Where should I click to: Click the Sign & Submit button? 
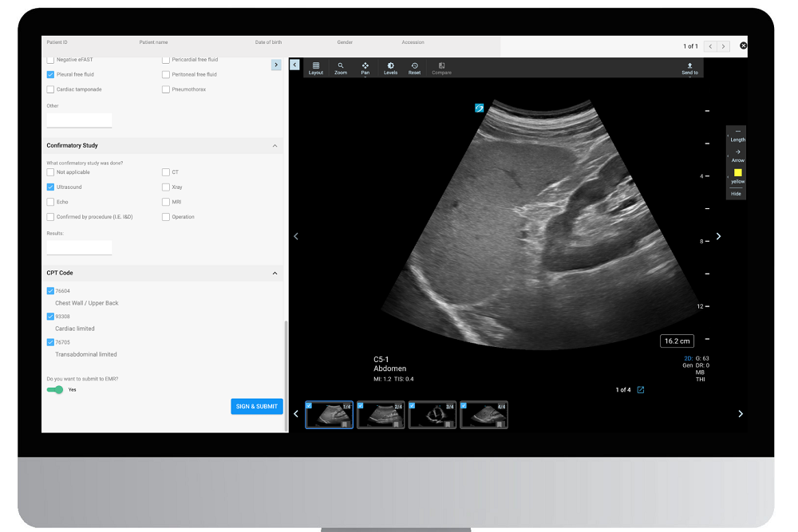click(x=257, y=406)
